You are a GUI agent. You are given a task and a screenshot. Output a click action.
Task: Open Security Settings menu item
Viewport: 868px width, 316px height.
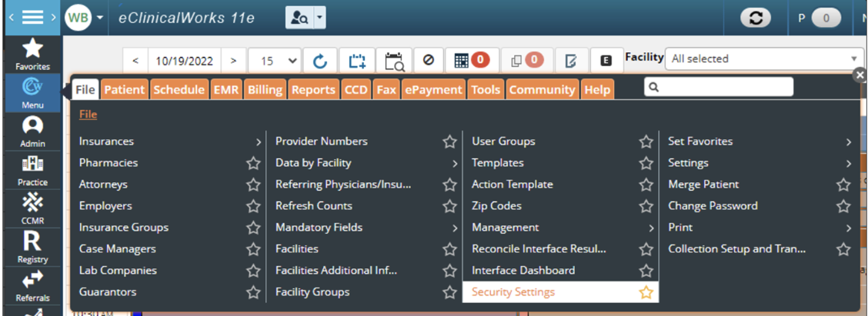point(513,292)
